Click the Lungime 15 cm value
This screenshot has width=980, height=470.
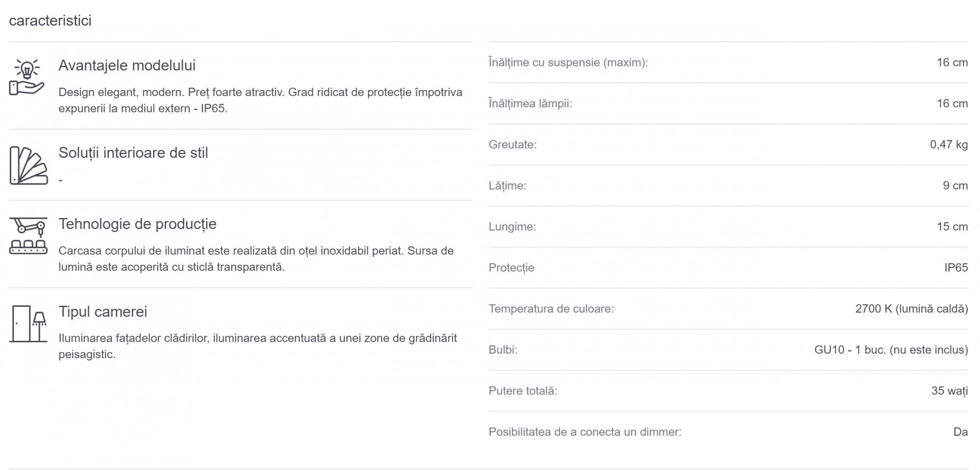tap(952, 227)
